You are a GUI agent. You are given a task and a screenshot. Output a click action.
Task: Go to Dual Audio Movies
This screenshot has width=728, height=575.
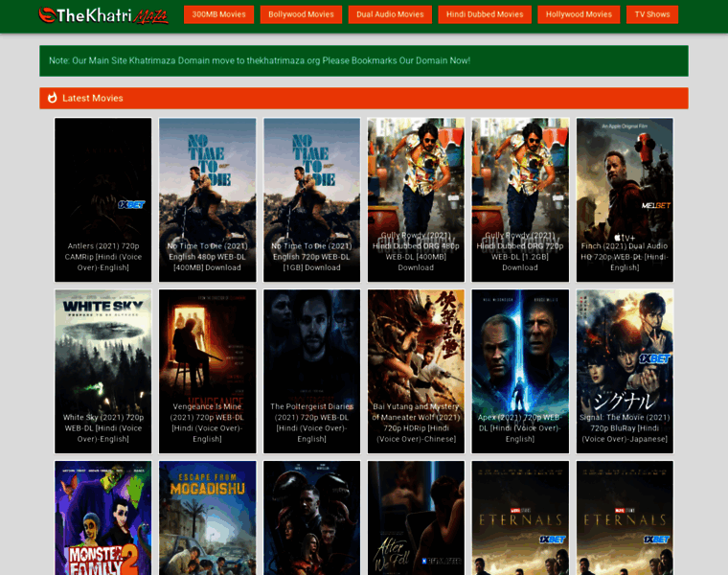coord(390,14)
